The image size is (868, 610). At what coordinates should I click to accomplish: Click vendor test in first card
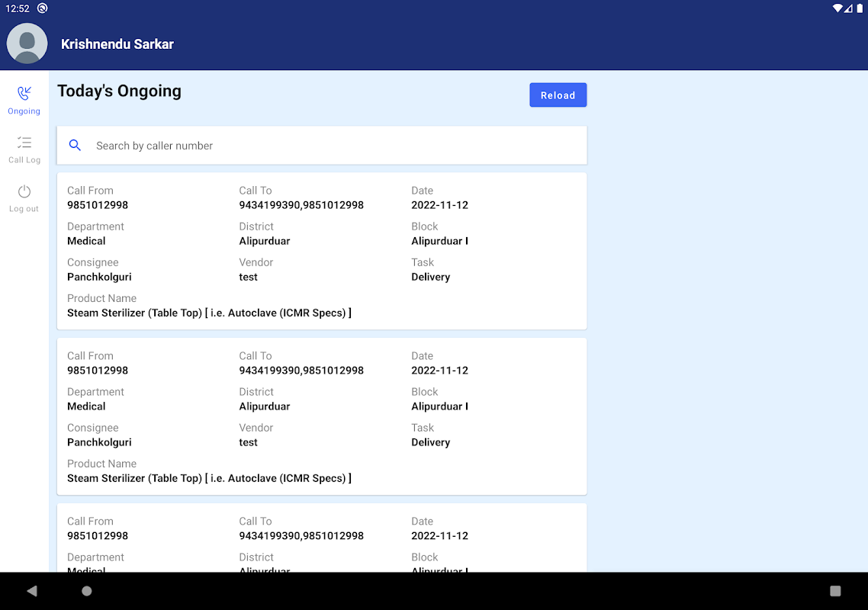[x=248, y=277]
